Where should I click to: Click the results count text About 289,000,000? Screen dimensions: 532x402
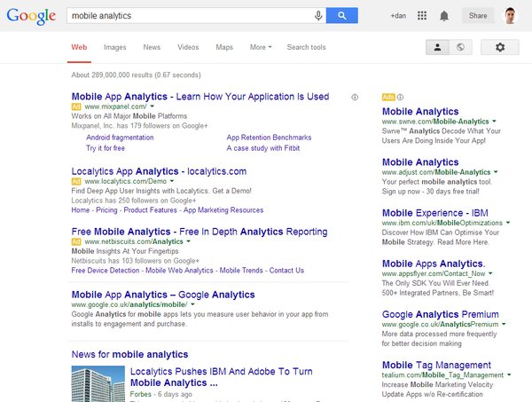point(136,75)
